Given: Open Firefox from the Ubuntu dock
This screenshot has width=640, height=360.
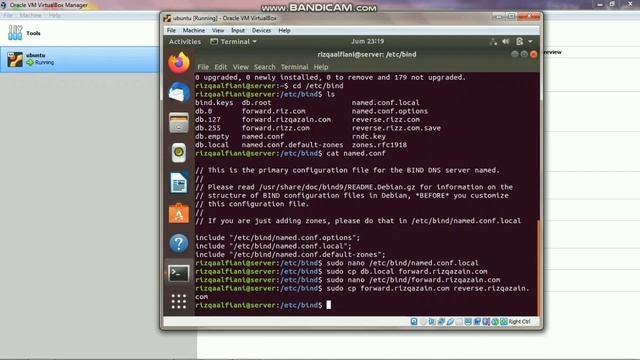Looking at the screenshot, I should pyautogui.click(x=179, y=63).
